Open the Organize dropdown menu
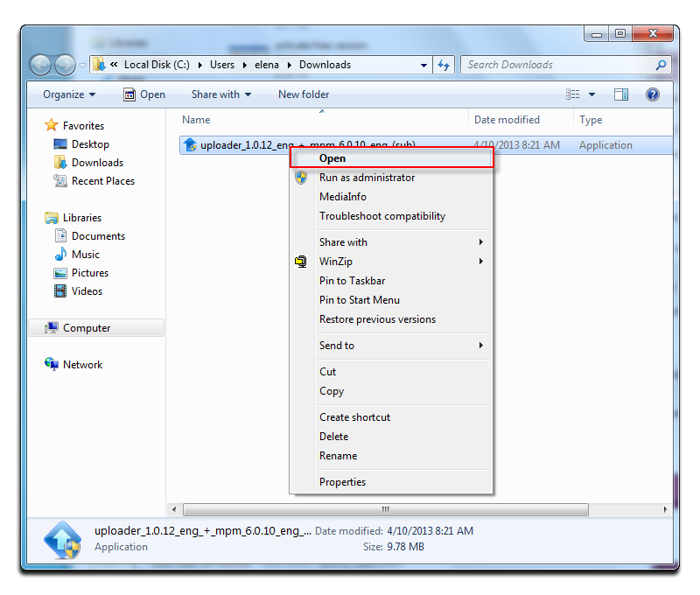Viewport: 700px width, 595px height. tap(68, 94)
